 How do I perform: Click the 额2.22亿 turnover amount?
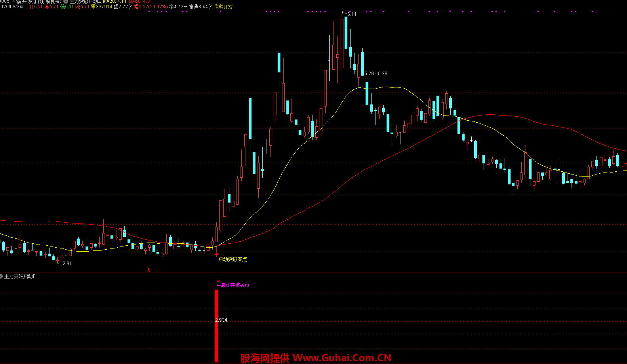(x=123, y=7)
